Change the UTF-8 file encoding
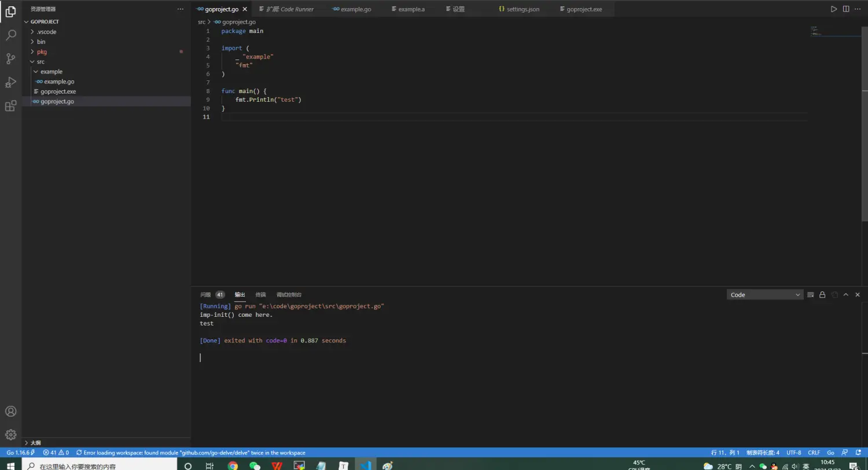The height and width of the screenshot is (470, 868). (794, 453)
